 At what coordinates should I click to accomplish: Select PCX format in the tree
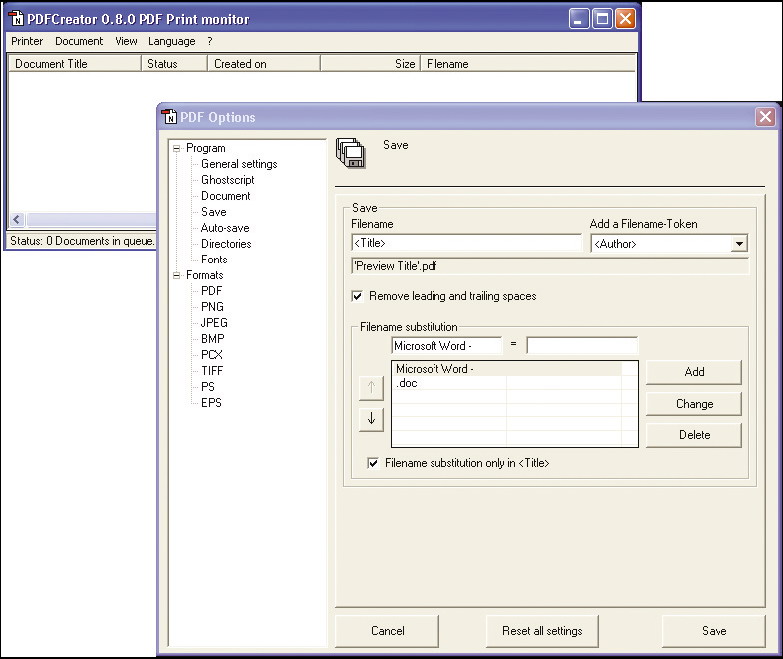tap(212, 355)
